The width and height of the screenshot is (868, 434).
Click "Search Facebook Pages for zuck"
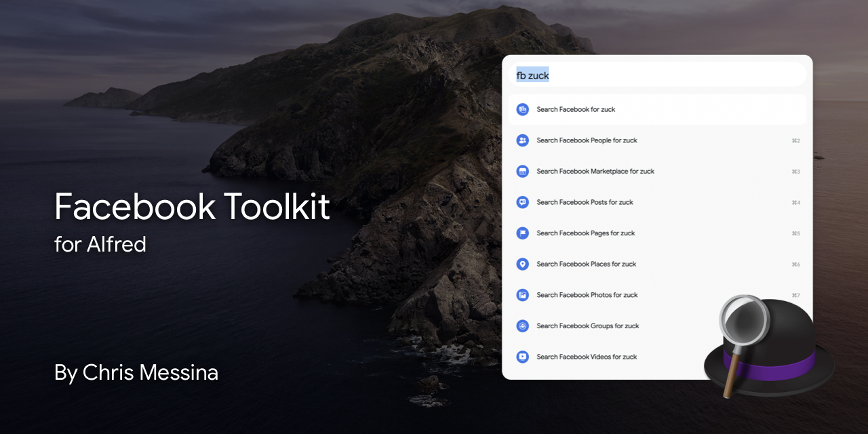tap(585, 233)
